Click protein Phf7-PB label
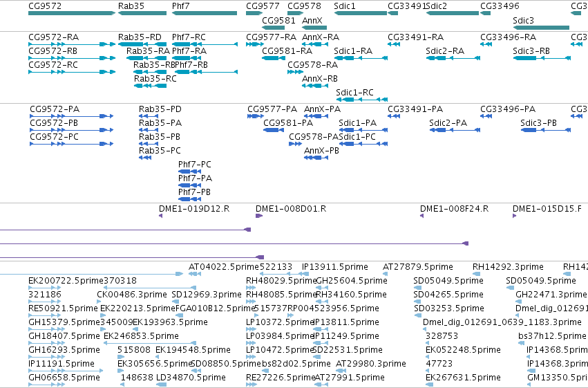The width and height of the screenshot is (588, 388). (194, 192)
